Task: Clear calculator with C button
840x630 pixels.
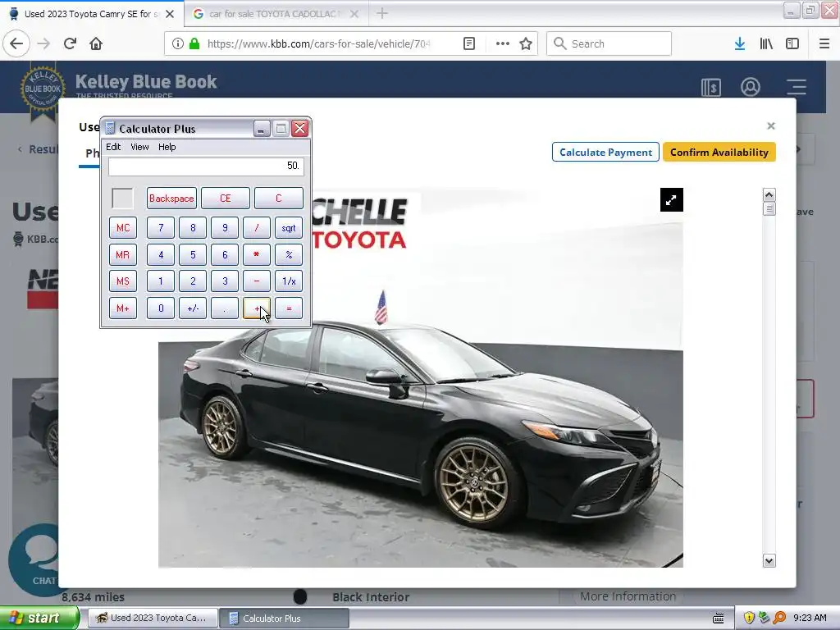Action: click(x=279, y=199)
